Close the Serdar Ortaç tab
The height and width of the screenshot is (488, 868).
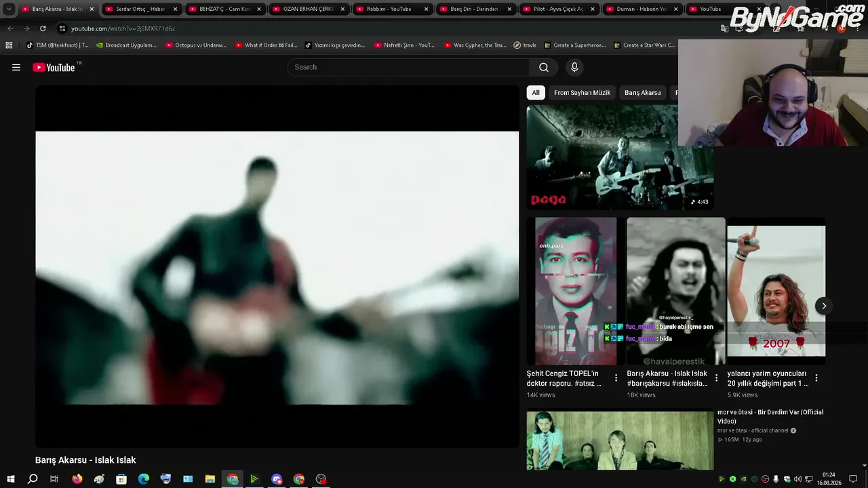175,9
